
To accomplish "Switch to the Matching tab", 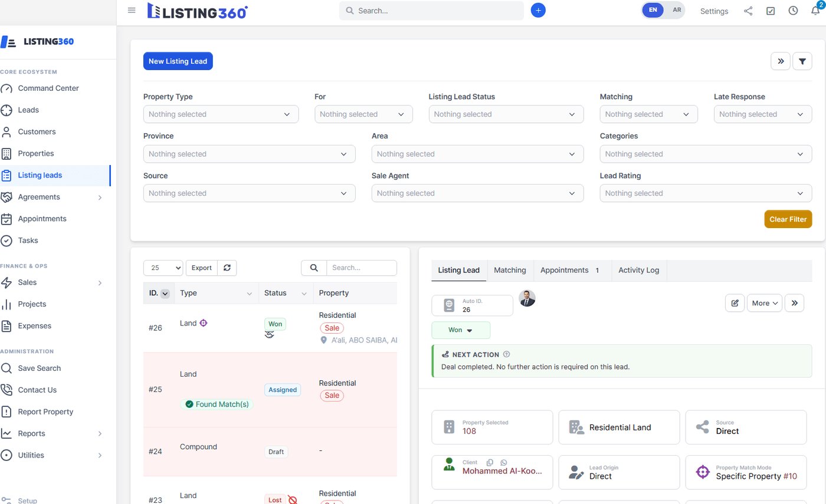I will click(510, 270).
